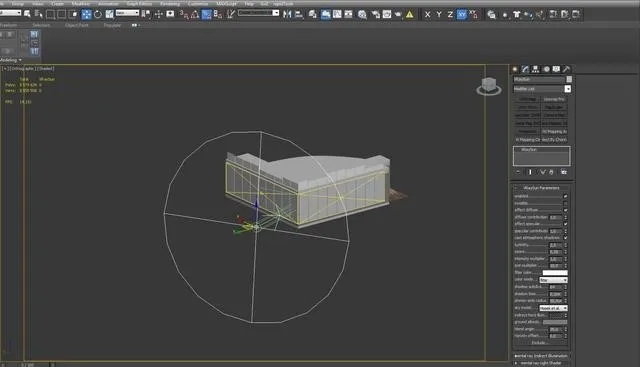
Task: Switch to the Create panel icon
Action: click(x=515, y=69)
